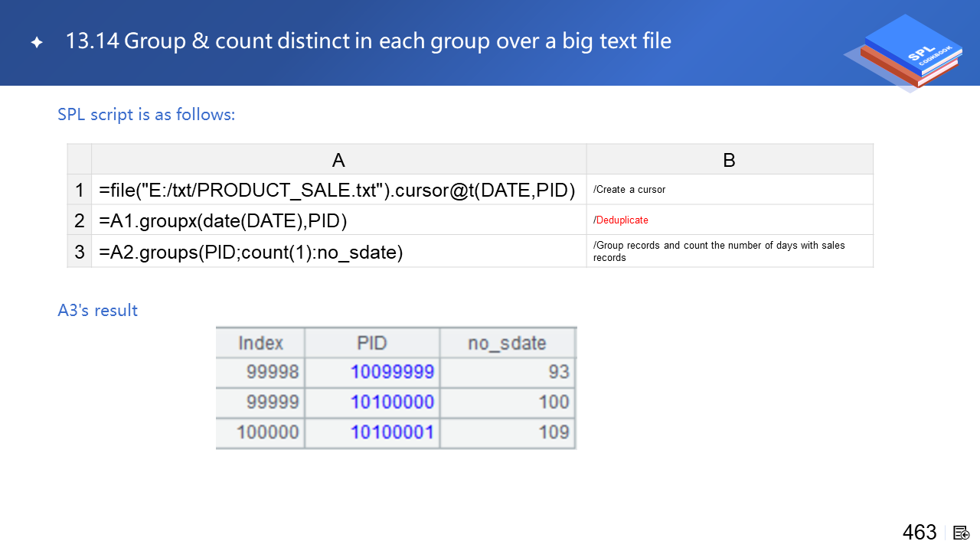
Task: Click the Index column header
Action: [260, 342]
